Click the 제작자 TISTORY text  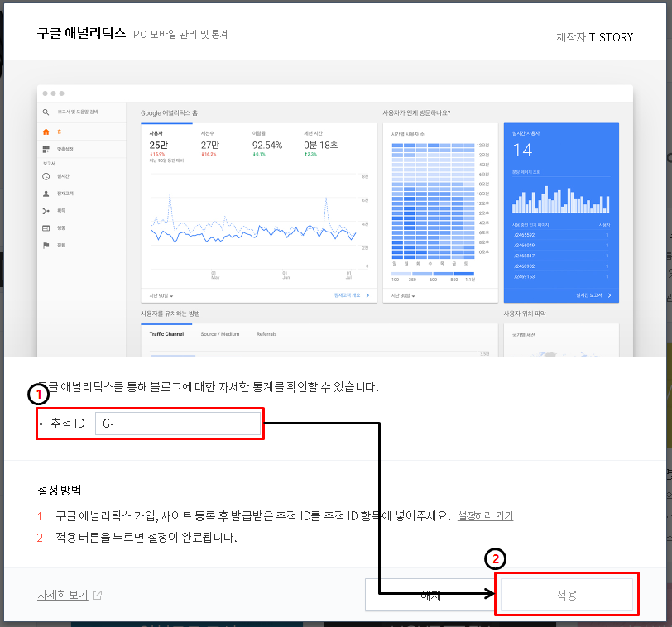tap(594, 37)
